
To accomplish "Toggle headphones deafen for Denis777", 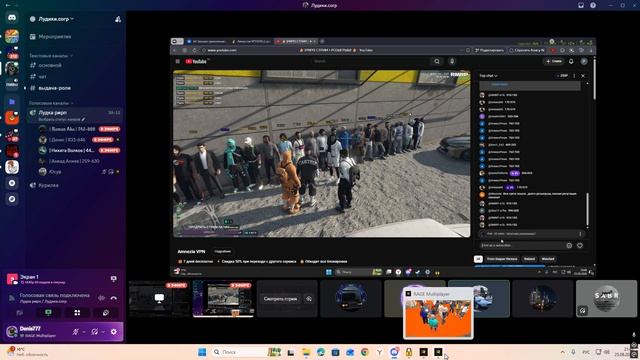I will pyautogui.click(x=95, y=332).
